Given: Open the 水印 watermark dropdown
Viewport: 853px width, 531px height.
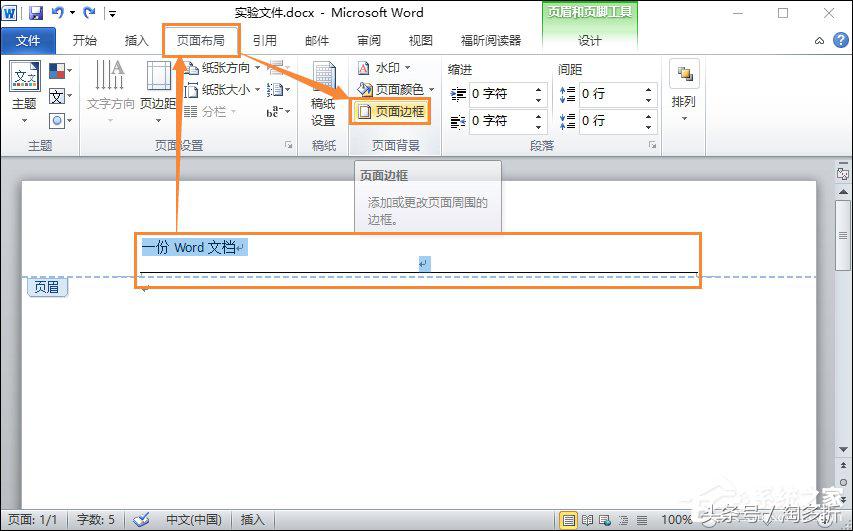Looking at the screenshot, I should pyautogui.click(x=384, y=67).
